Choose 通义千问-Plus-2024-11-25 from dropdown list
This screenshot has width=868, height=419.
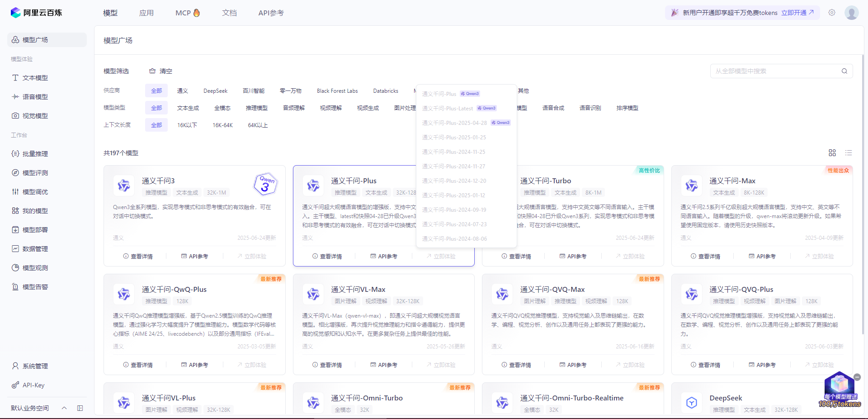click(x=467, y=152)
